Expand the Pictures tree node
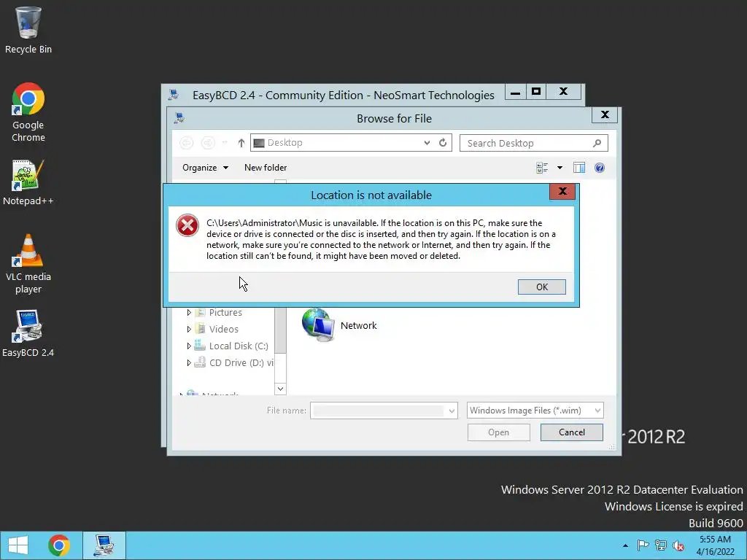The height and width of the screenshot is (560, 747). tap(189, 312)
